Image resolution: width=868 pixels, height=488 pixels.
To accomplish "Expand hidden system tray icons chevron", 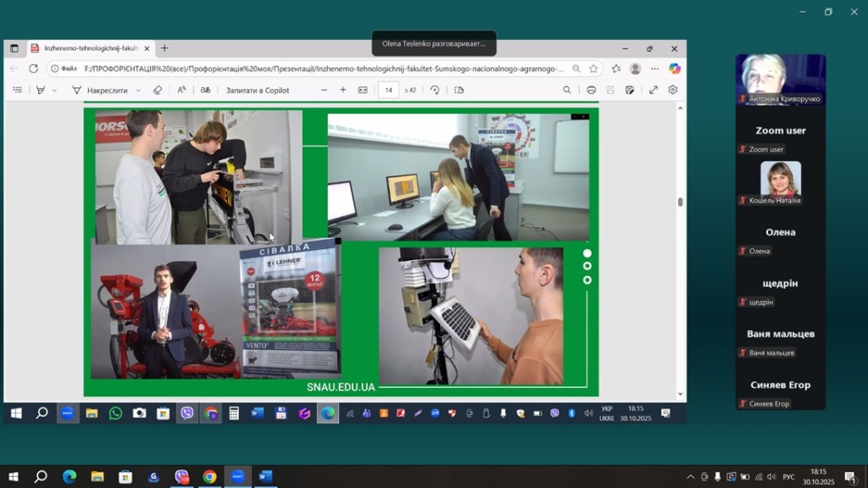I will (x=690, y=477).
